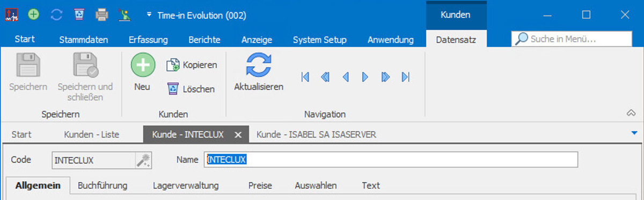Screen dimensions: 644x200
Task: Go to next record arrow
Action: pyautogui.click(x=365, y=77)
